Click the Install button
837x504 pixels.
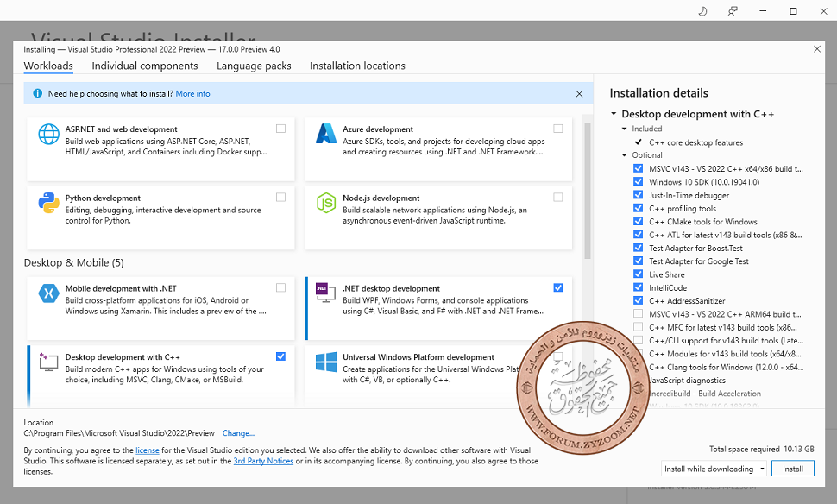pyautogui.click(x=793, y=469)
